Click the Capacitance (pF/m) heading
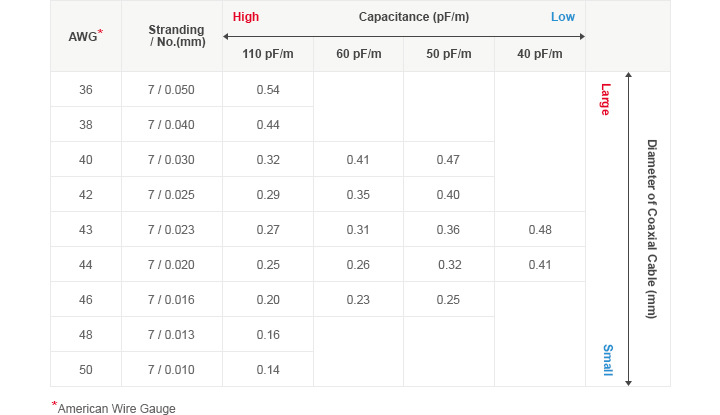Image resolution: width=720 pixels, height=415 pixels. (414, 17)
